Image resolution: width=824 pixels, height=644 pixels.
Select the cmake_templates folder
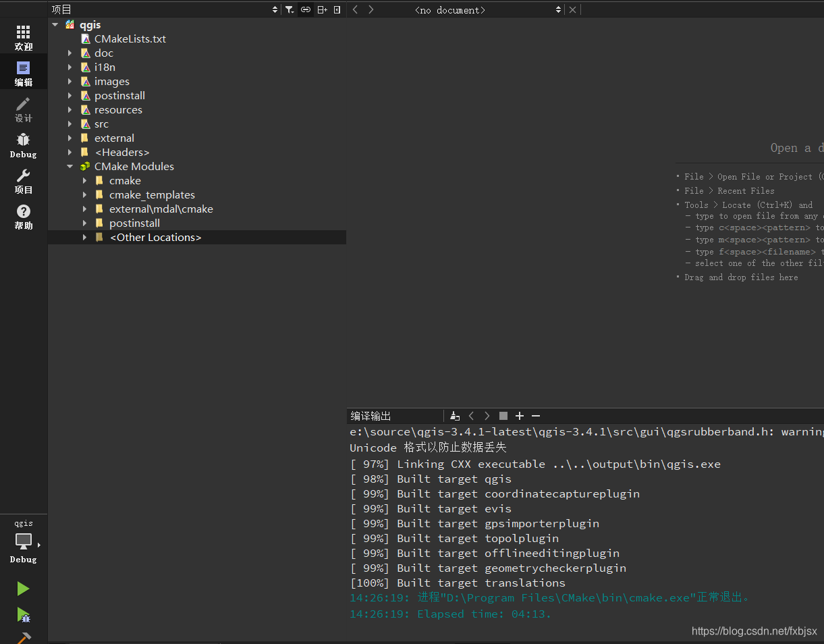coord(152,194)
